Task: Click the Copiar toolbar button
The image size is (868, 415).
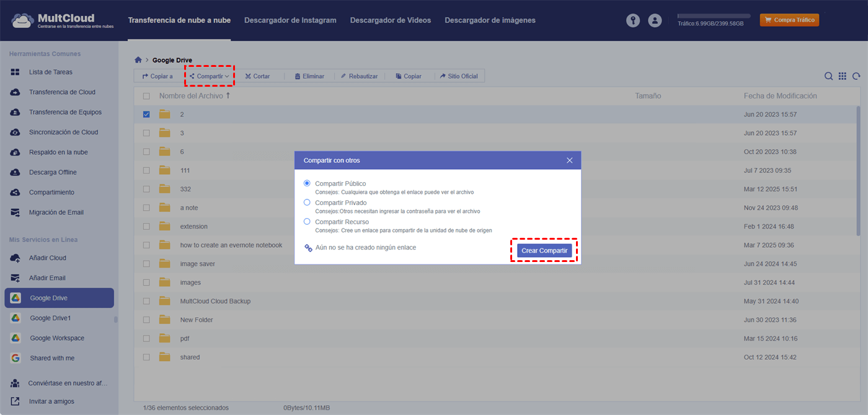Action: pyautogui.click(x=409, y=76)
